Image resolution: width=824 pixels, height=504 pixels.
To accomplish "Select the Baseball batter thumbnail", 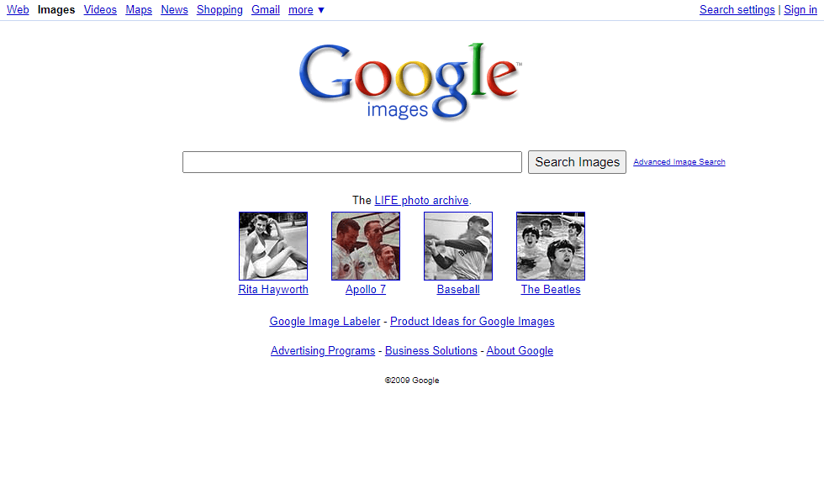I will point(458,245).
